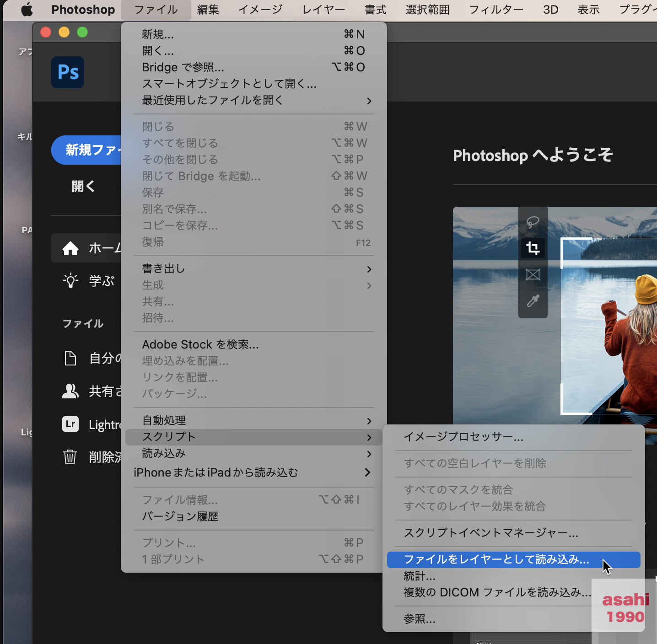Open the イメージ menu
The width and height of the screenshot is (657, 644).
(260, 10)
